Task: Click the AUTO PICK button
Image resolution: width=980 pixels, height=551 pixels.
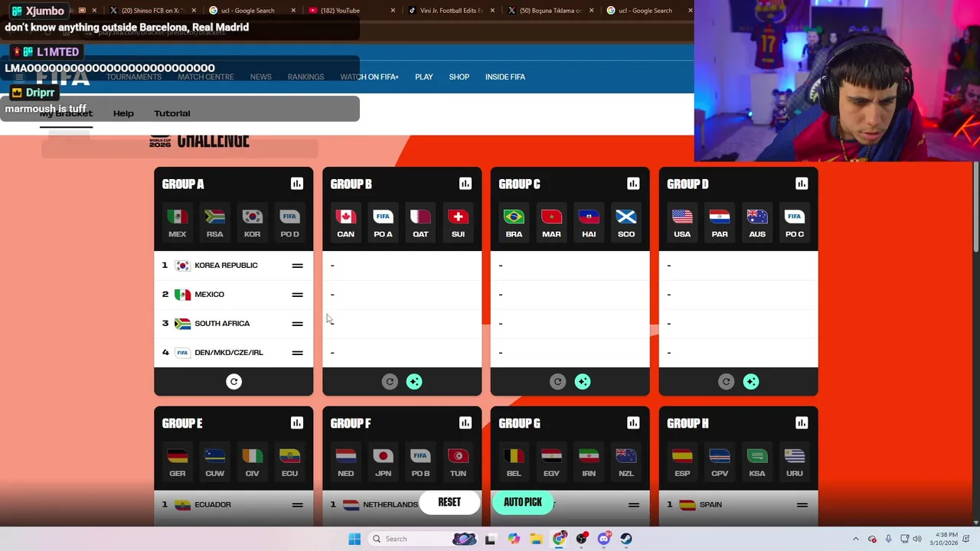Action: (x=523, y=502)
